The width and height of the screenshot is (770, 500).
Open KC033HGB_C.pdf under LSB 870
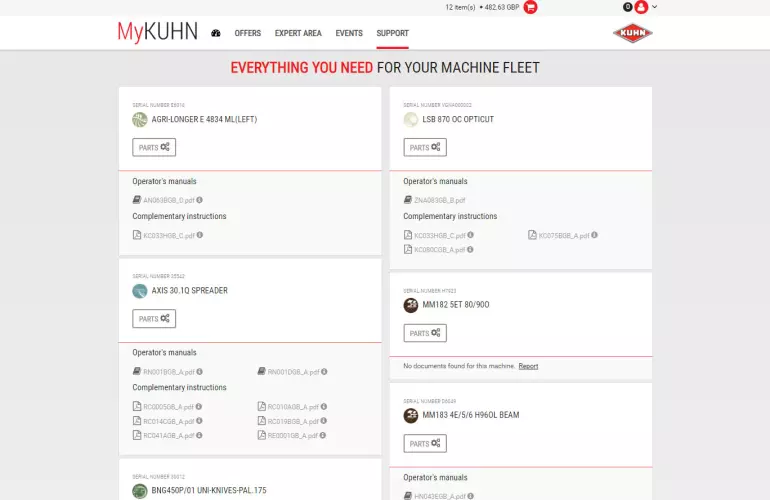tap(440, 235)
